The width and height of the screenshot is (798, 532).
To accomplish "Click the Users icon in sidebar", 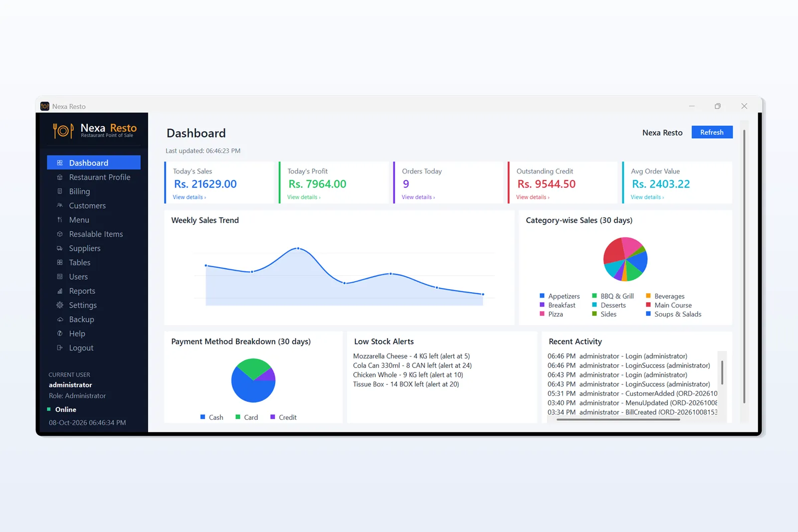I will [x=60, y=277].
